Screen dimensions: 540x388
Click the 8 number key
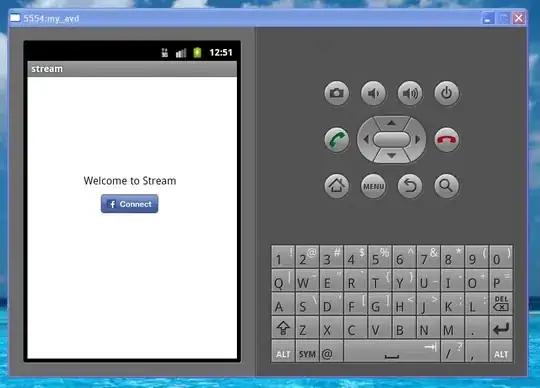[453, 256]
